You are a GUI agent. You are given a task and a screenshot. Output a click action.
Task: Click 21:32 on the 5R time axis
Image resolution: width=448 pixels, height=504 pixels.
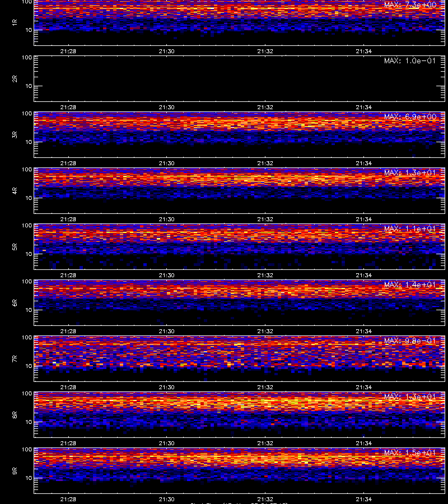(x=265, y=275)
